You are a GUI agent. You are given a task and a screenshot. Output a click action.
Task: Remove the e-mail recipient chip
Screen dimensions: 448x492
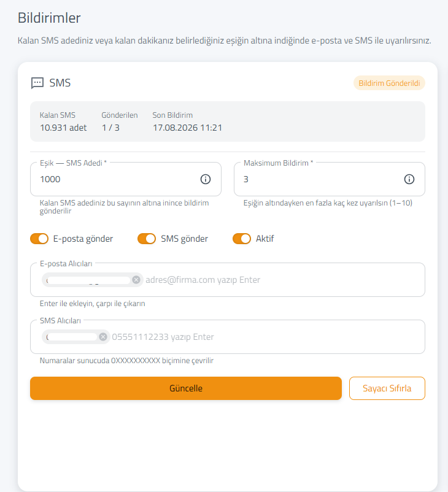point(136,280)
